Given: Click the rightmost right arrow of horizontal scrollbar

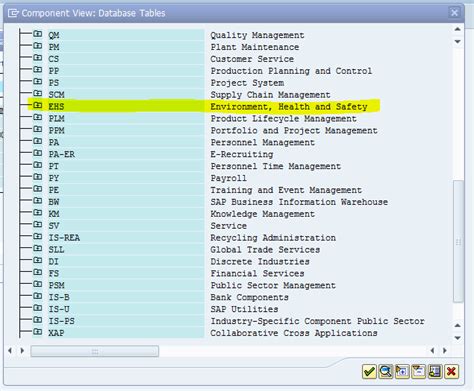Looking at the screenshot, I should click(x=445, y=350).
